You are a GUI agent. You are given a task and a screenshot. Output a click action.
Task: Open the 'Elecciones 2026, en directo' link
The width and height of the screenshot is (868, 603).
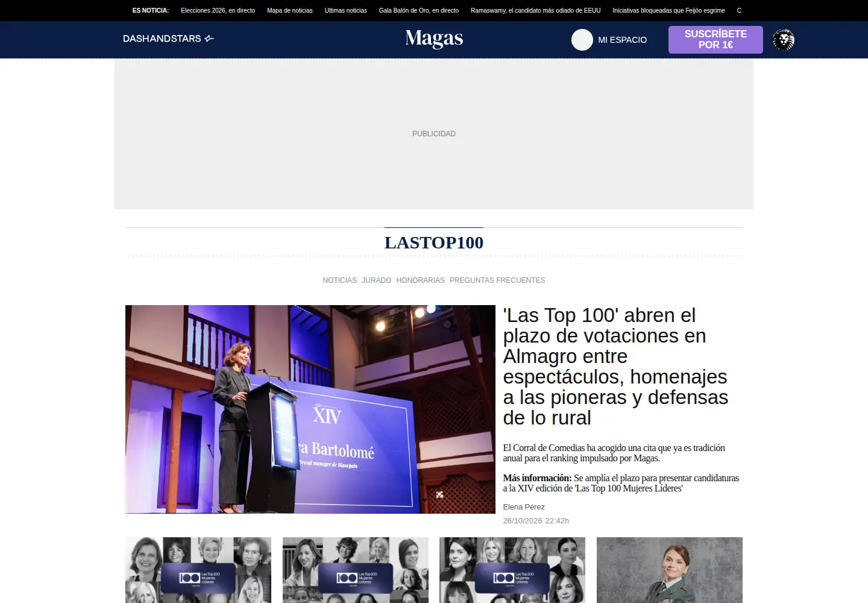click(x=218, y=10)
